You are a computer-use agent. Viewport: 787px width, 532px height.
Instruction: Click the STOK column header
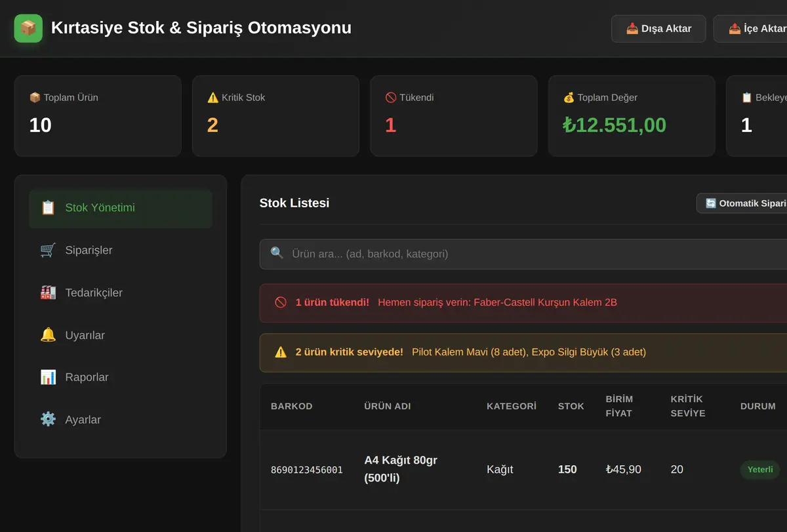571,406
